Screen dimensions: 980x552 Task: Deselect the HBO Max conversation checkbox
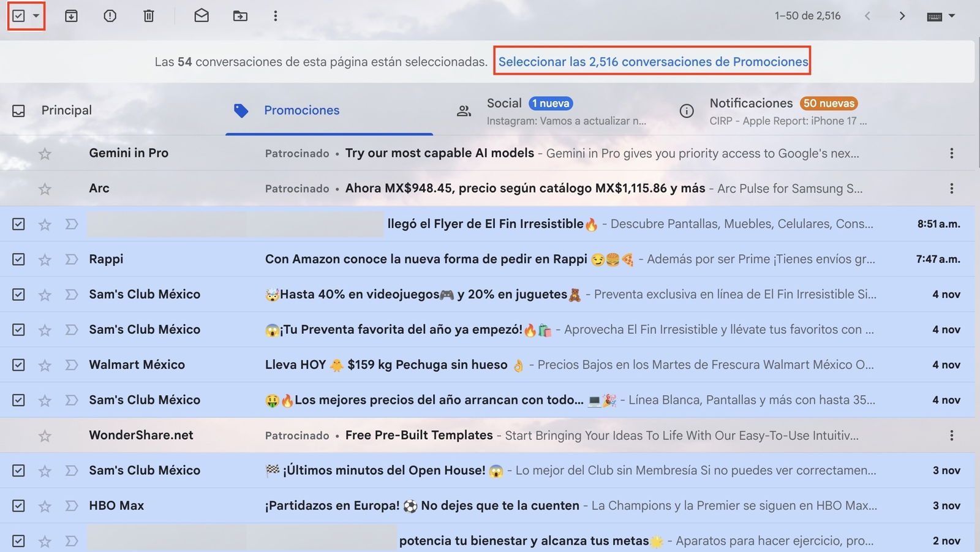click(18, 505)
